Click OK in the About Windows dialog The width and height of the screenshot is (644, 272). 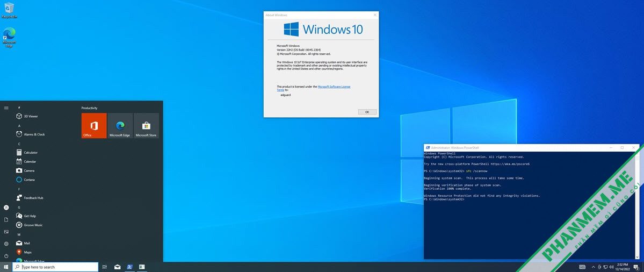367,112
